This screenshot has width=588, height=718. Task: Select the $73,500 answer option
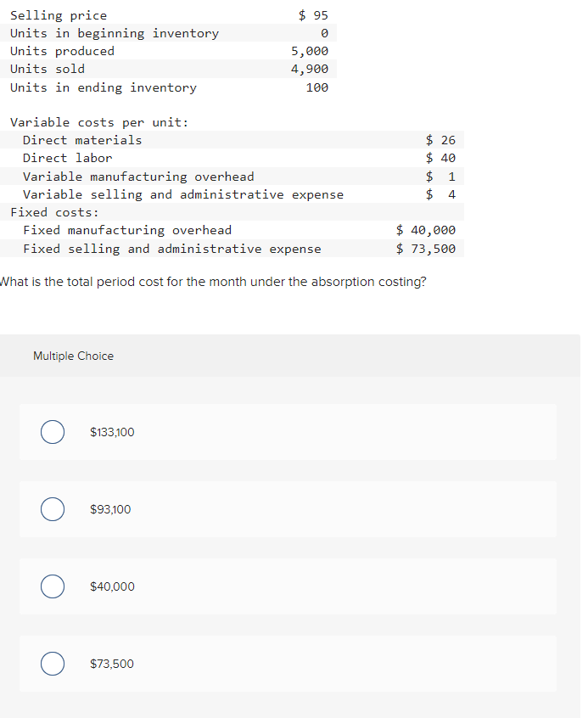(x=53, y=664)
